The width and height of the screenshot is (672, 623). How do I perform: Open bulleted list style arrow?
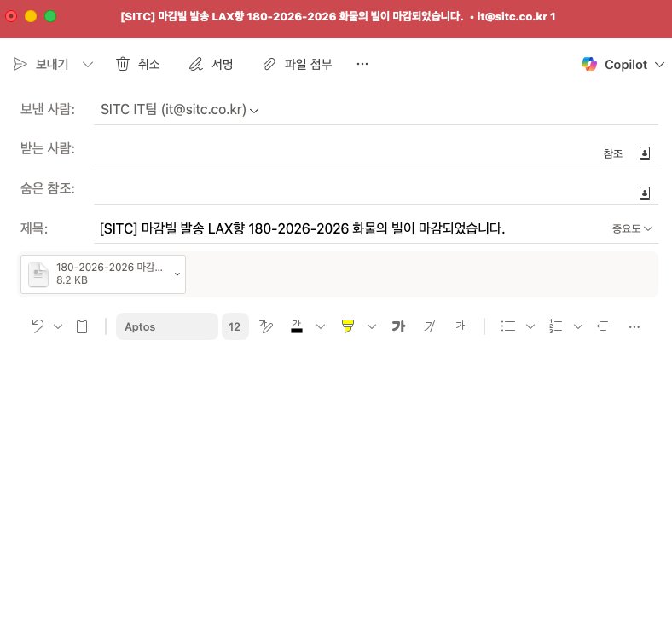pyautogui.click(x=530, y=326)
